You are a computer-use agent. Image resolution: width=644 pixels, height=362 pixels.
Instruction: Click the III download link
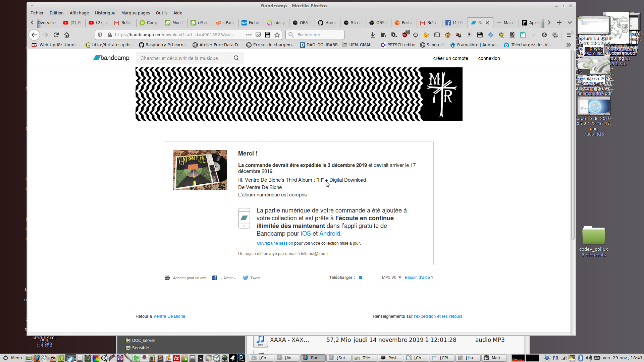click(x=360, y=278)
